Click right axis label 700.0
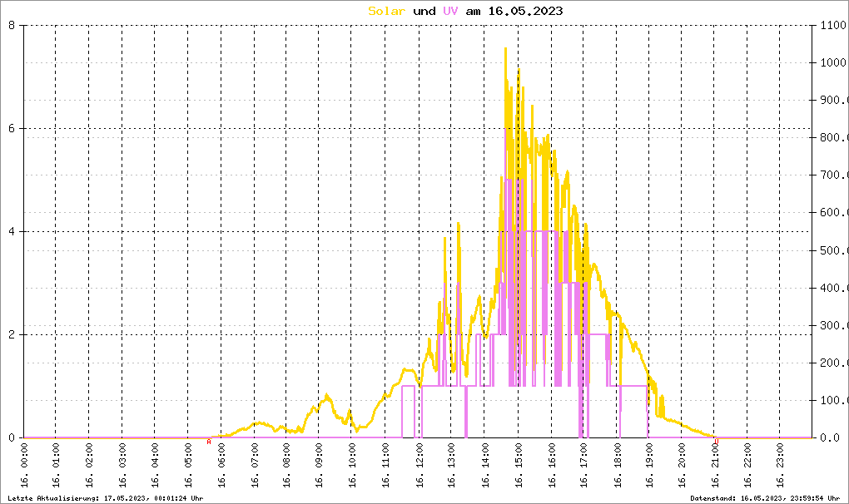Image resolution: width=849 pixels, height=504 pixels. (834, 175)
